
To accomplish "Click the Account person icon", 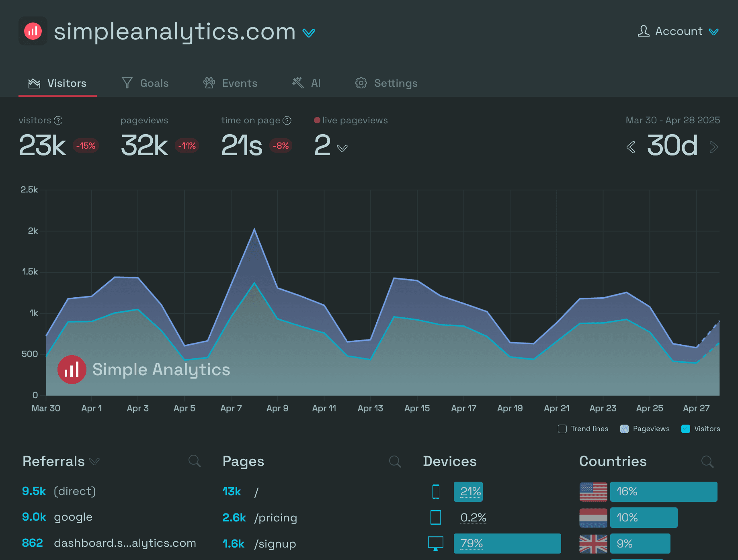I will (644, 31).
